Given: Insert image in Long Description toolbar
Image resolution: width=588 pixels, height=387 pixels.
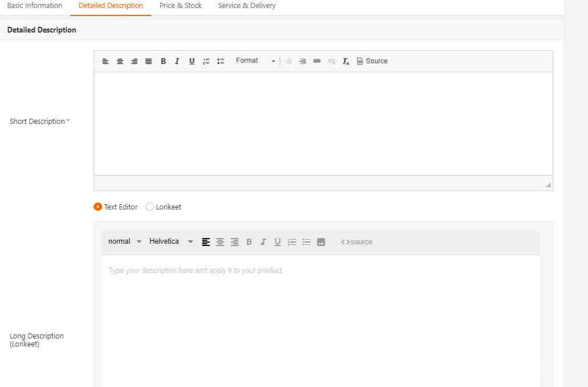Looking at the screenshot, I should 321,242.
